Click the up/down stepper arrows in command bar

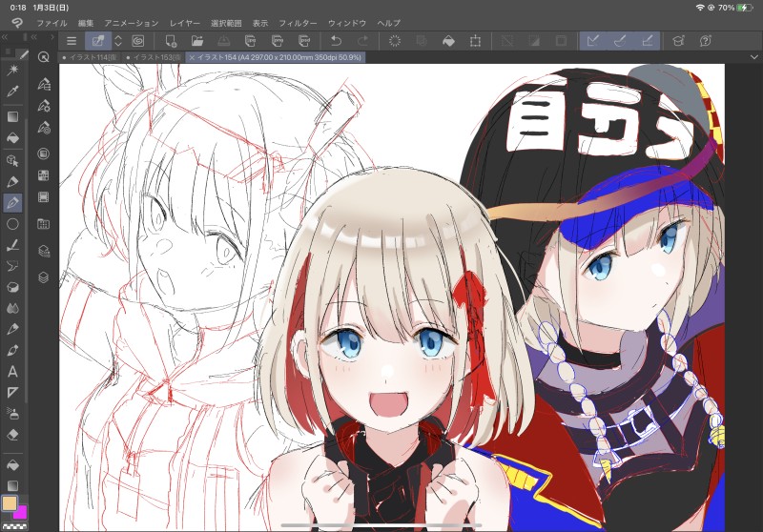pos(117,41)
